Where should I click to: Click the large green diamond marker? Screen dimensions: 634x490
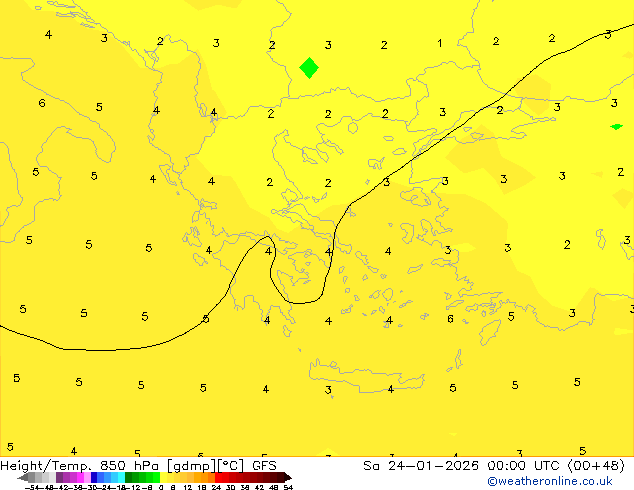(309, 68)
